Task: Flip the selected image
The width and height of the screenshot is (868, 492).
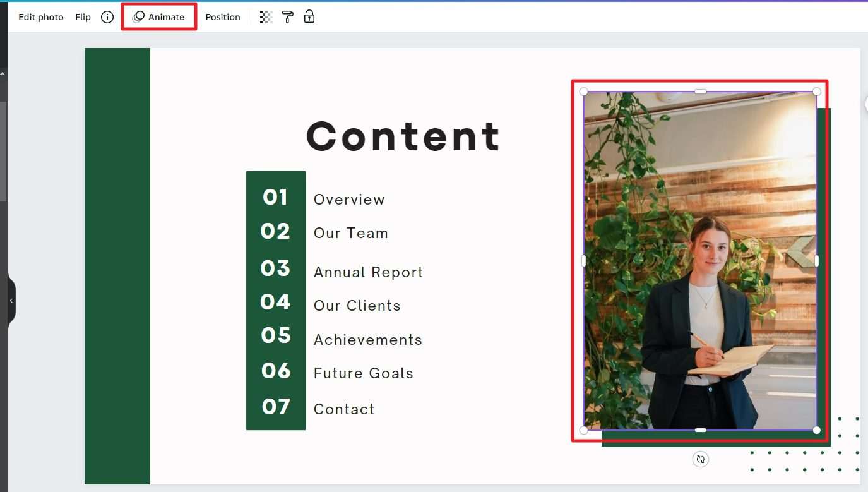Action: point(83,17)
